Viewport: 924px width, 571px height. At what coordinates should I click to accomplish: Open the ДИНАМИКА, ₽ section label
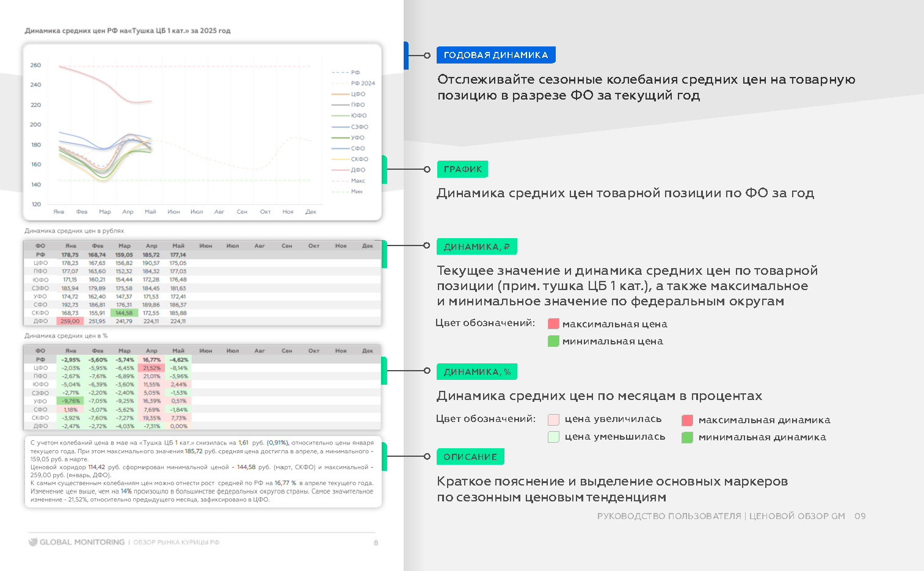click(x=476, y=246)
